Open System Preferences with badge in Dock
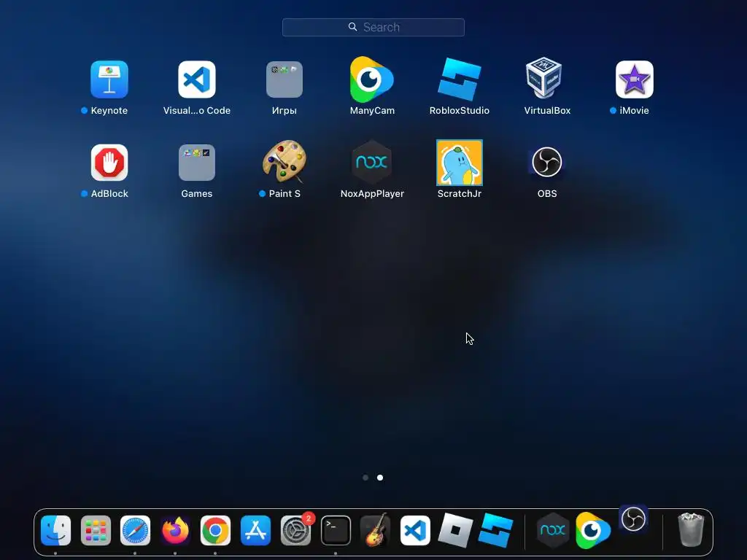 point(296,530)
